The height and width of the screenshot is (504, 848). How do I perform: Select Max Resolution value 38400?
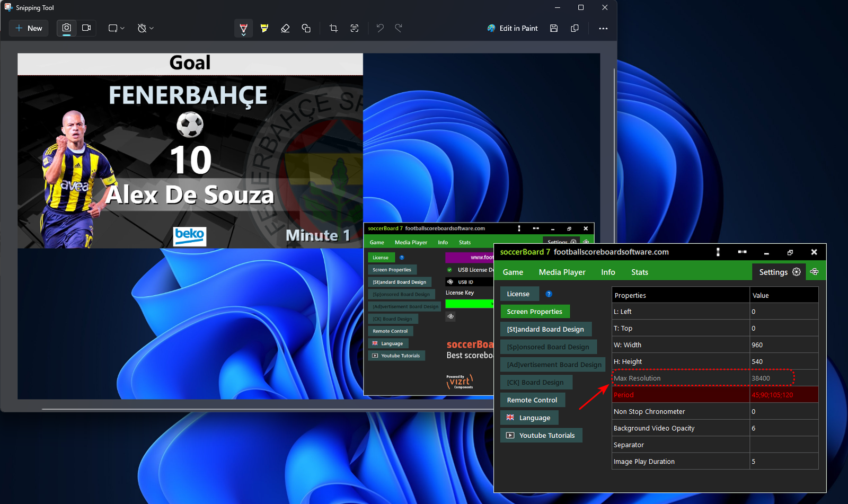click(784, 378)
